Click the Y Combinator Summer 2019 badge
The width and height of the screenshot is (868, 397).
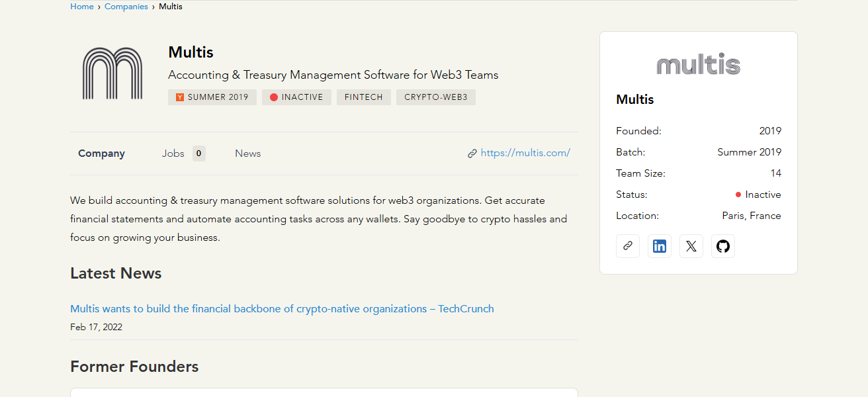coord(212,97)
